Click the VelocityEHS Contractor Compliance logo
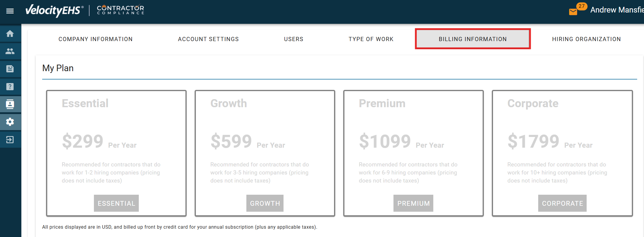This screenshot has height=237, width=644. (x=85, y=10)
